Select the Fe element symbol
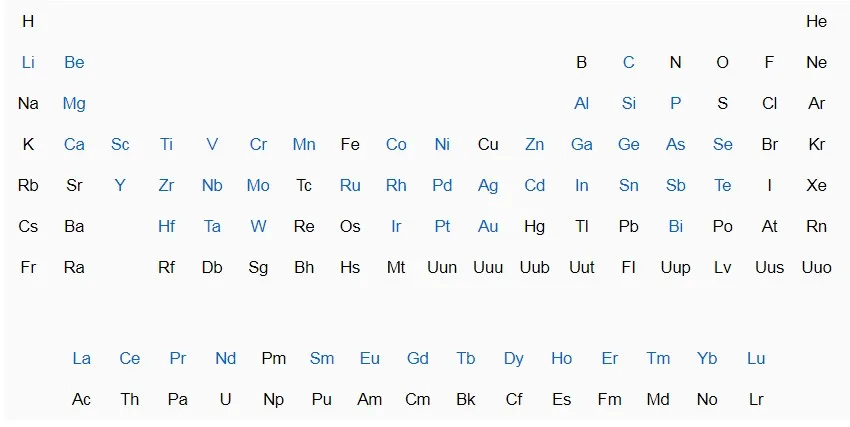 [x=350, y=144]
